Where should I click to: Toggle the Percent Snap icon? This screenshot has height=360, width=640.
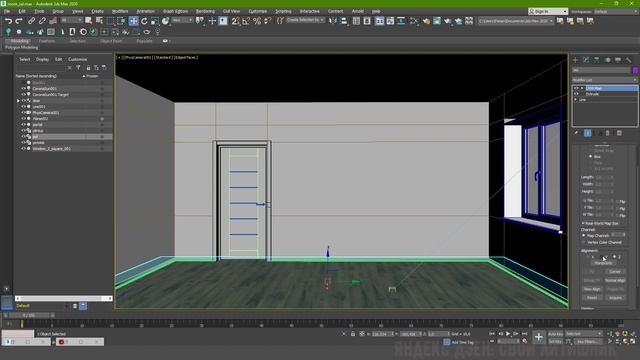coord(257,21)
